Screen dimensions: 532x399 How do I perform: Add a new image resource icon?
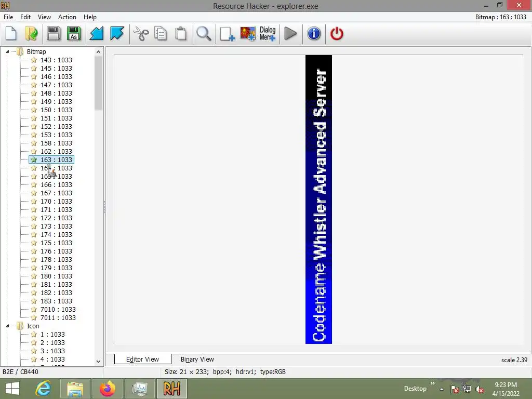coord(248,34)
